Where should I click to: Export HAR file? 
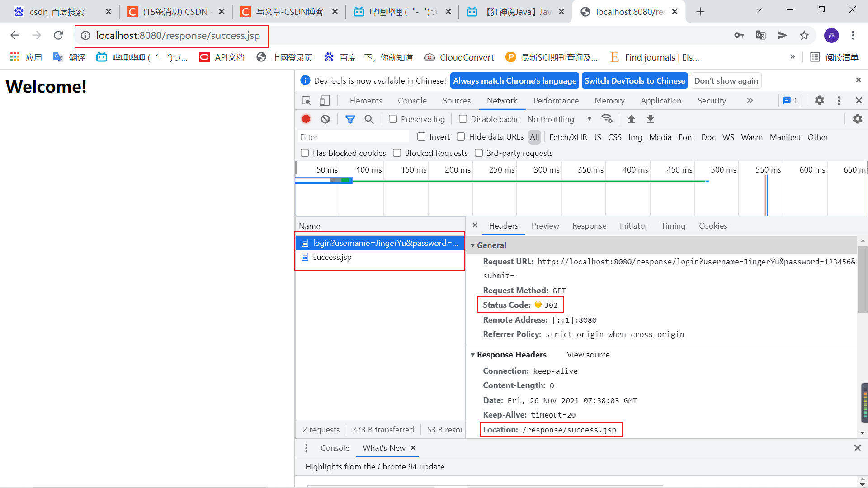650,119
